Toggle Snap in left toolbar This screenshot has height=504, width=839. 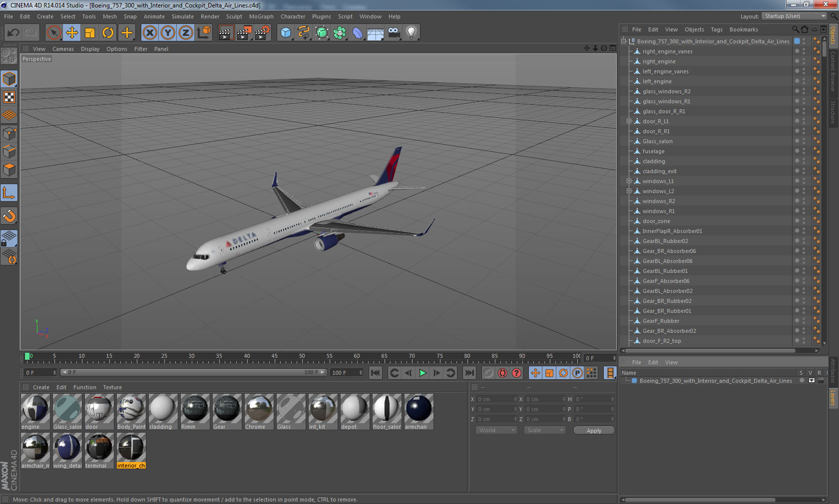(9, 216)
